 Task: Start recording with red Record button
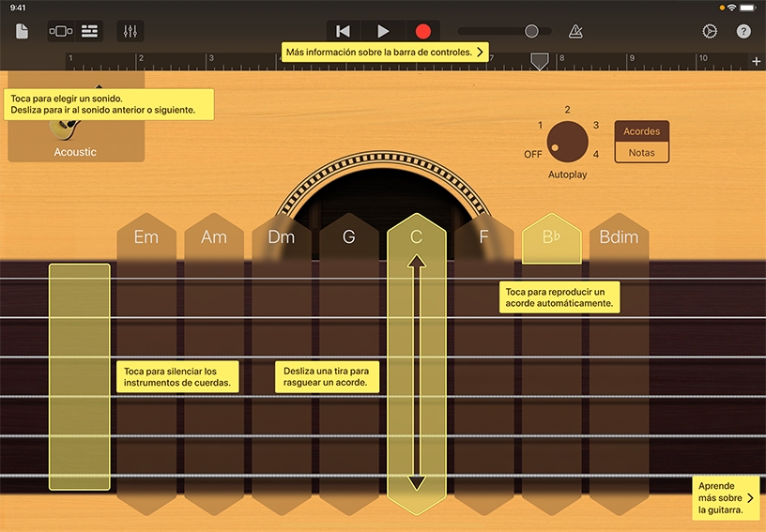pyautogui.click(x=423, y=31)
